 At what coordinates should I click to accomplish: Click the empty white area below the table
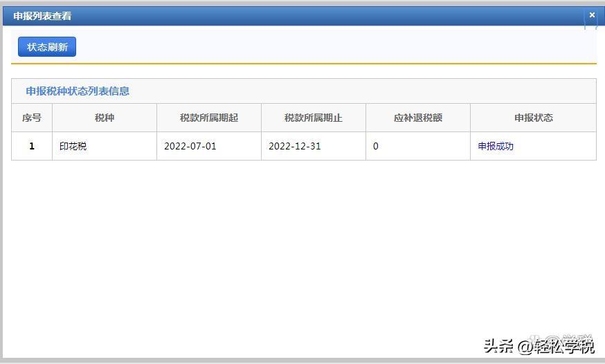click(x=303, y=249)
